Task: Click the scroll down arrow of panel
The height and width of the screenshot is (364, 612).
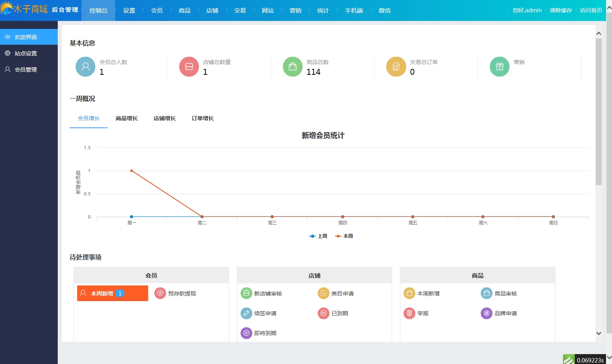Action: point(599,334)
